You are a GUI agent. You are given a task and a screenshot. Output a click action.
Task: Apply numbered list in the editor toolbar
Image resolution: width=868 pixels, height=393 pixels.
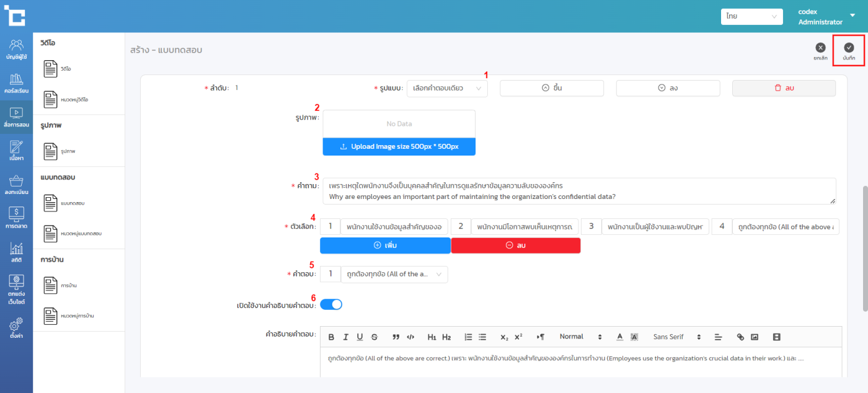468,337
